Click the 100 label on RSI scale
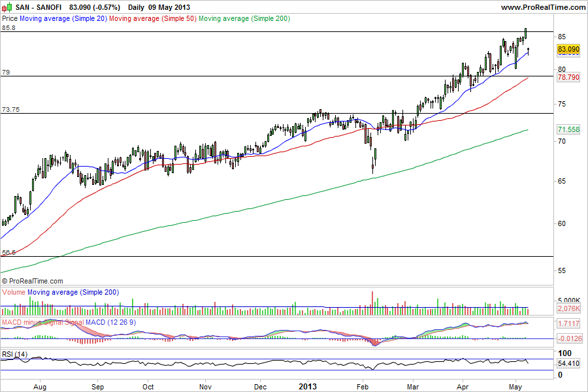 tap(564, 353)
